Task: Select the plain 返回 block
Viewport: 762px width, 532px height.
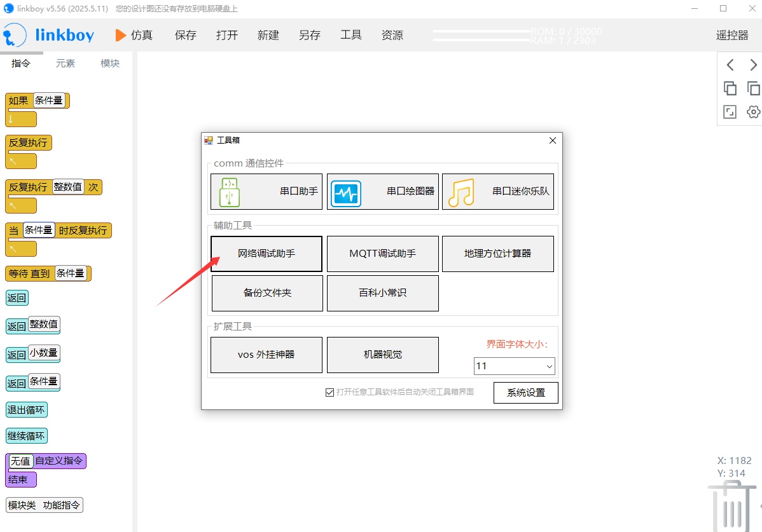Action: (x=17, y=297)
